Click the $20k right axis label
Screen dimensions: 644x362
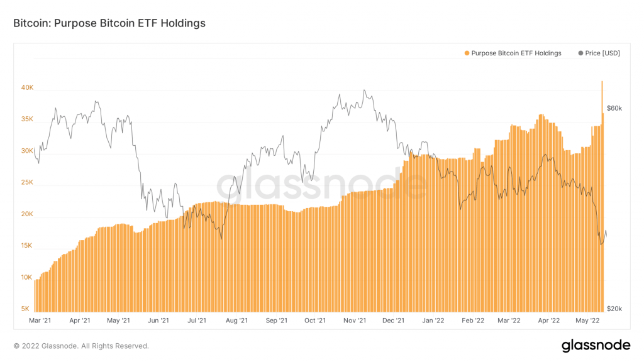coord(614,309)
